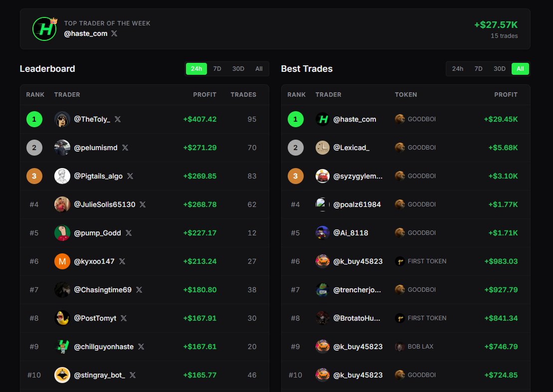Click orange rank 3 badge in Best Trades

point(296,176)
